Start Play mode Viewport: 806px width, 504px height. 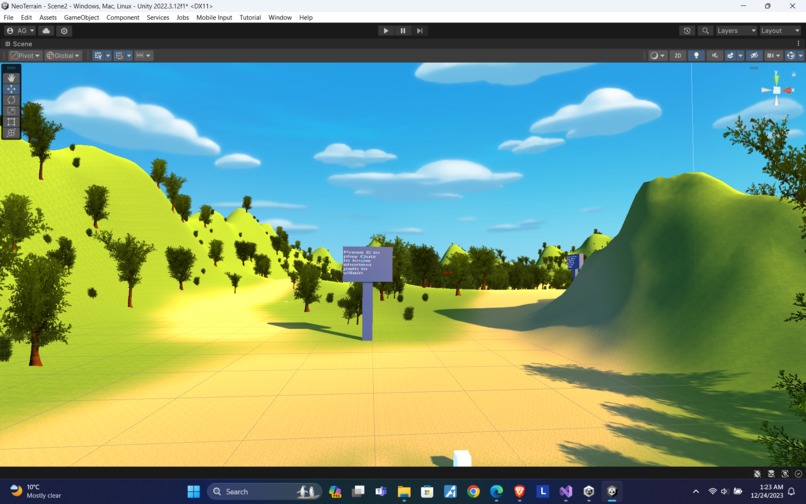click(x=386, y=31)
